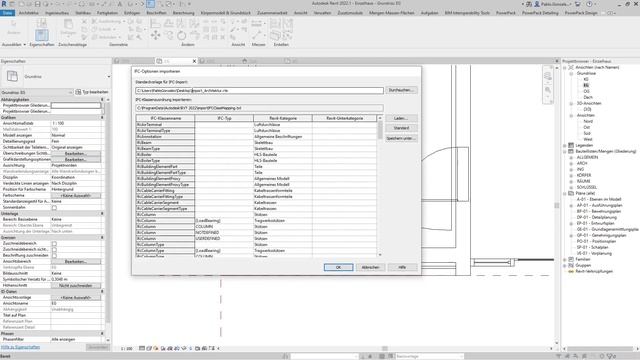640x360 pixels.
Task: Open the Revit application menu logo
Action: point(4,4)
